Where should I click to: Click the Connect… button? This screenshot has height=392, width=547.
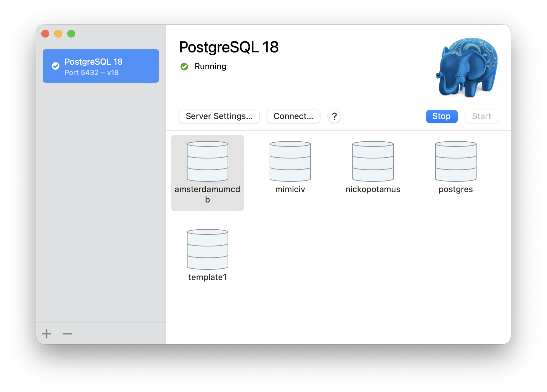[293, 116]
